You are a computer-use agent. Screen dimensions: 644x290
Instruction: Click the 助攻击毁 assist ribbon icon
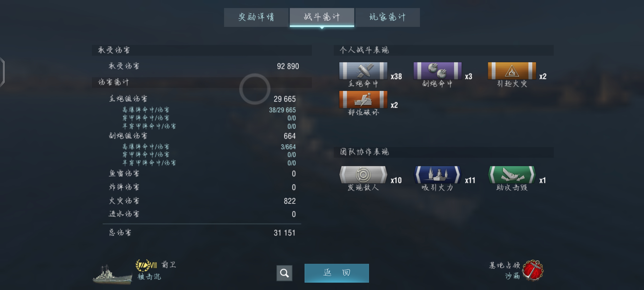512,175
